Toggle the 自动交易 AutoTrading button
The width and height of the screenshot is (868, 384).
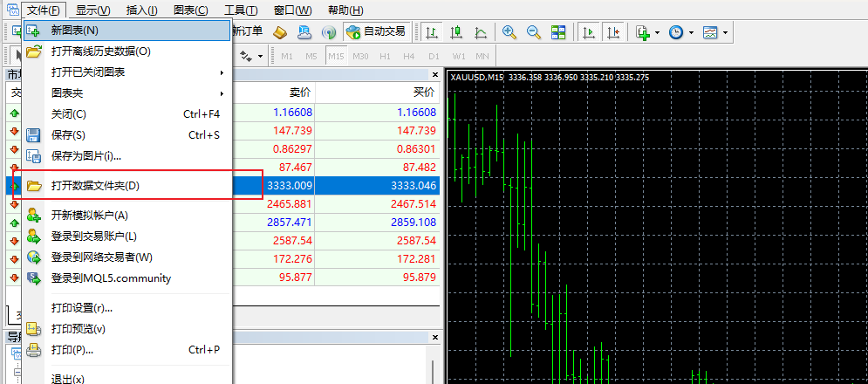pyautogui.click(x=376, y=32)
